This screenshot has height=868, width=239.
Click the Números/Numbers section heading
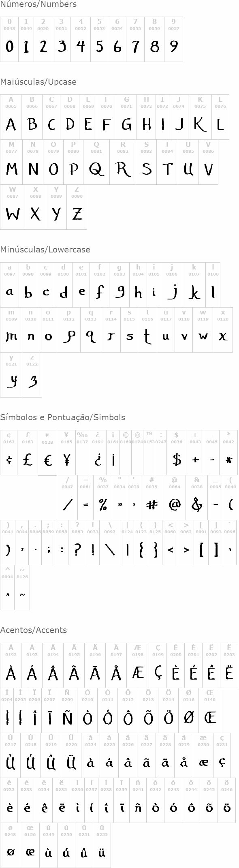point(38,4)
